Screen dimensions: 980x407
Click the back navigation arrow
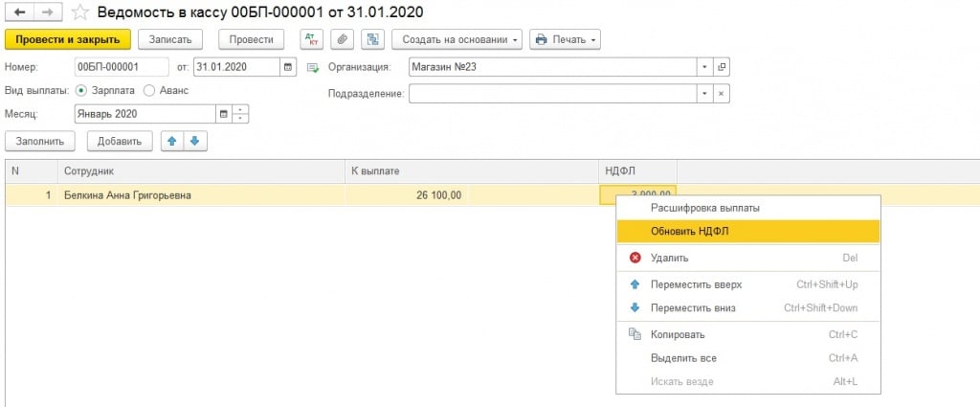17,12
